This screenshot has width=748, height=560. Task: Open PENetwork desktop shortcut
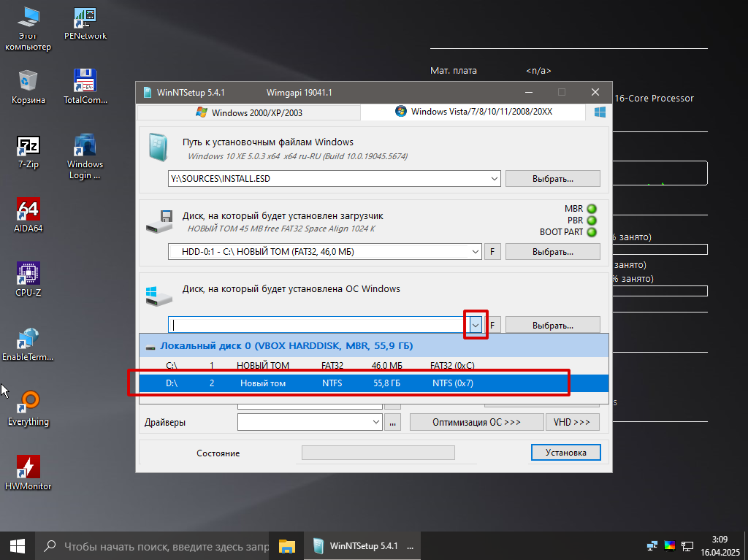[x=85, y=24]
